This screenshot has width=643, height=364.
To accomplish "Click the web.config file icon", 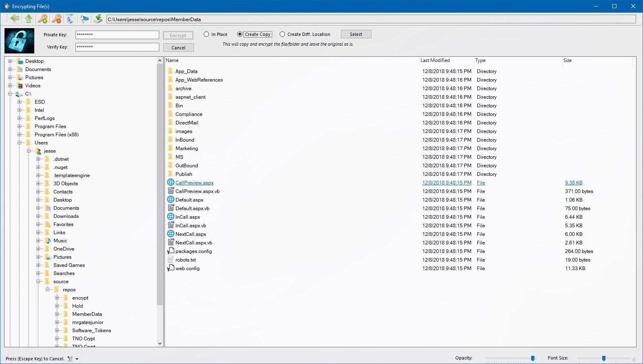I will click(x=171, y=268).
